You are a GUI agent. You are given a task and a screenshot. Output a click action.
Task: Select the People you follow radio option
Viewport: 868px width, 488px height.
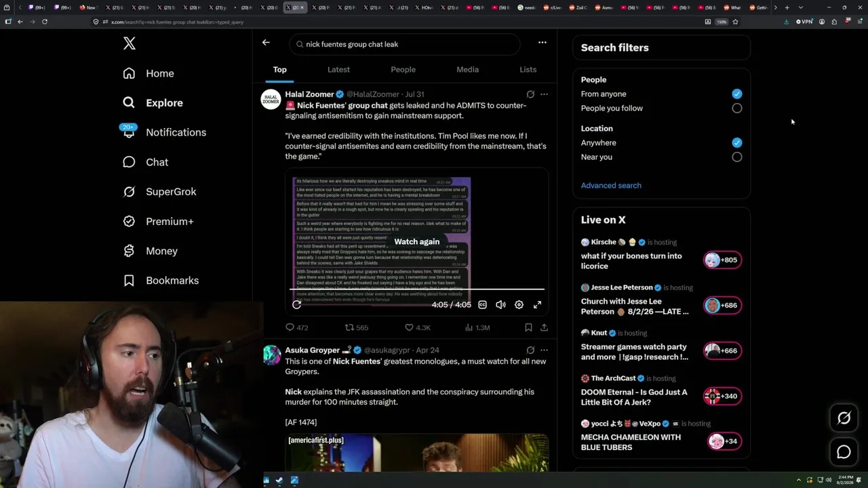pyautogui.click(x=737, y=108)
